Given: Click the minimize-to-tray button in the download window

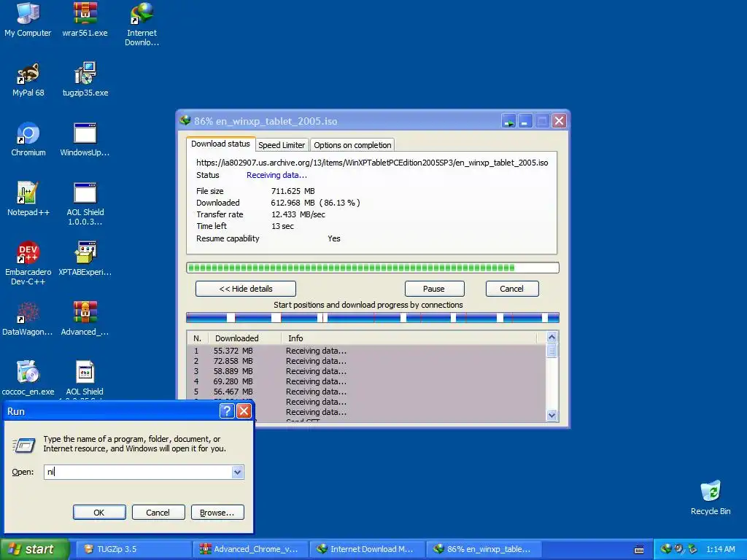Looking at the screenshot, I should click(x=508, y=121).
